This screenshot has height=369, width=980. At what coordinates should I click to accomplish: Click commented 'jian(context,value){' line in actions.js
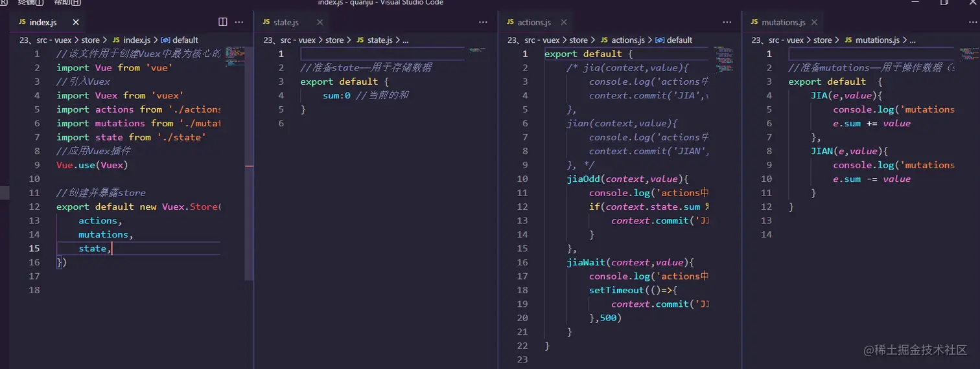pos(622,124)
